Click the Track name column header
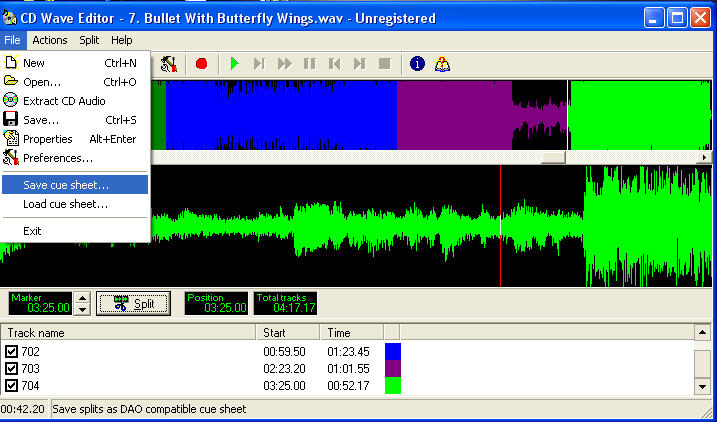The width and height of the screenshot is (717, 422). click(128, 333)
